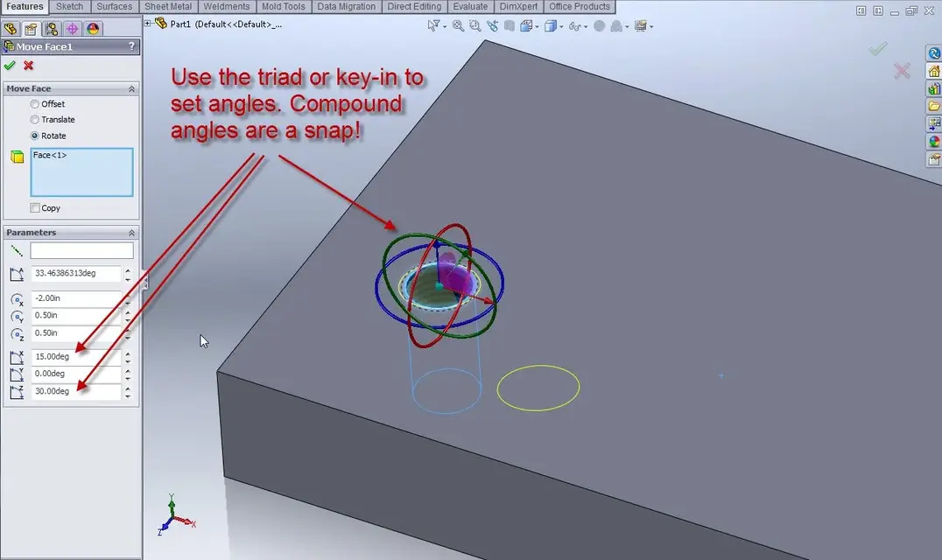Increase the 30.00deg spinner up arrow

tap(127, 388)
